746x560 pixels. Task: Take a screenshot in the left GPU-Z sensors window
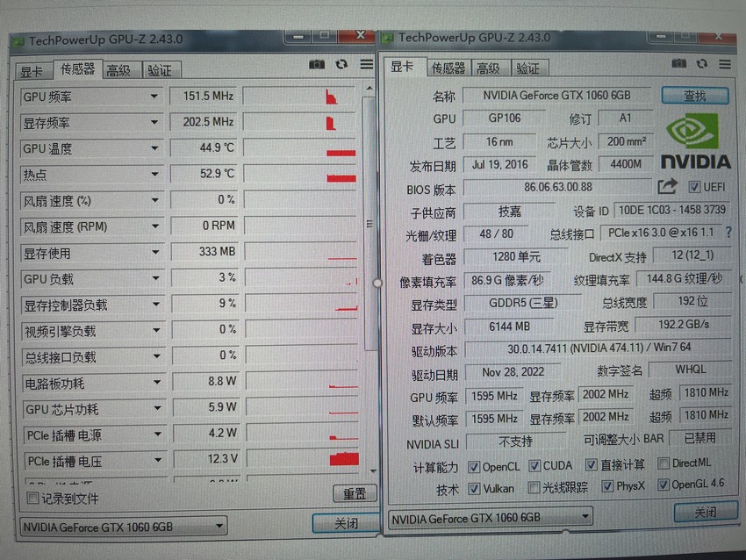pyautogui.click(x=317, y=64)
